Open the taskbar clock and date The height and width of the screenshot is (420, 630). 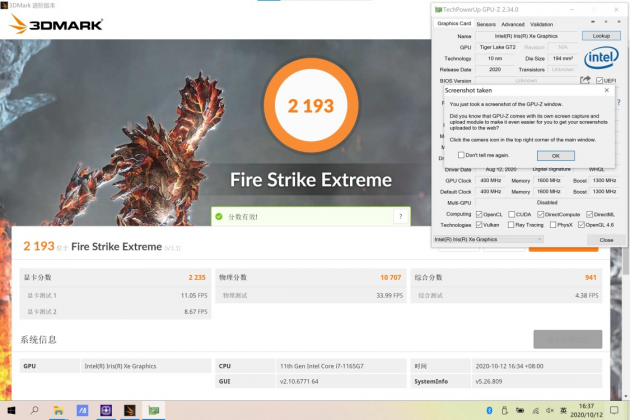[587, 410]
